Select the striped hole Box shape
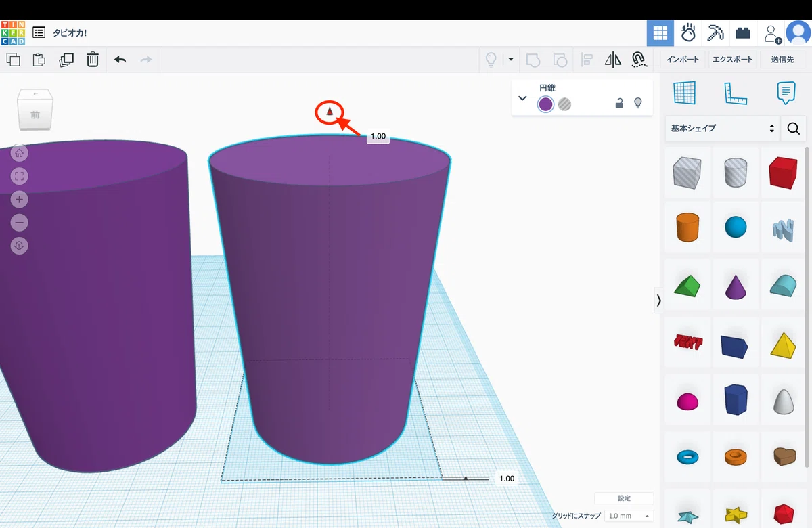 [x=687, y=172]
